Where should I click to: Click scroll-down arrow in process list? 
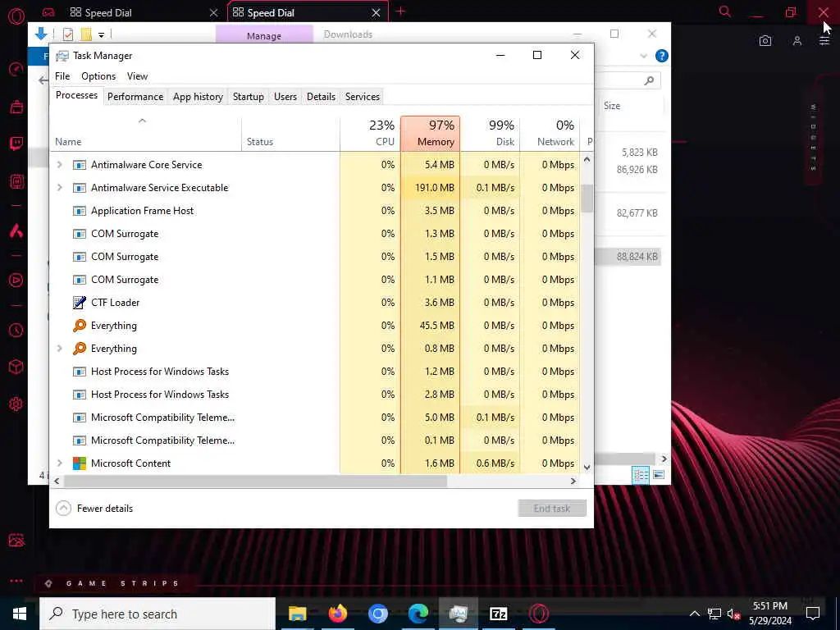(587, 467)
